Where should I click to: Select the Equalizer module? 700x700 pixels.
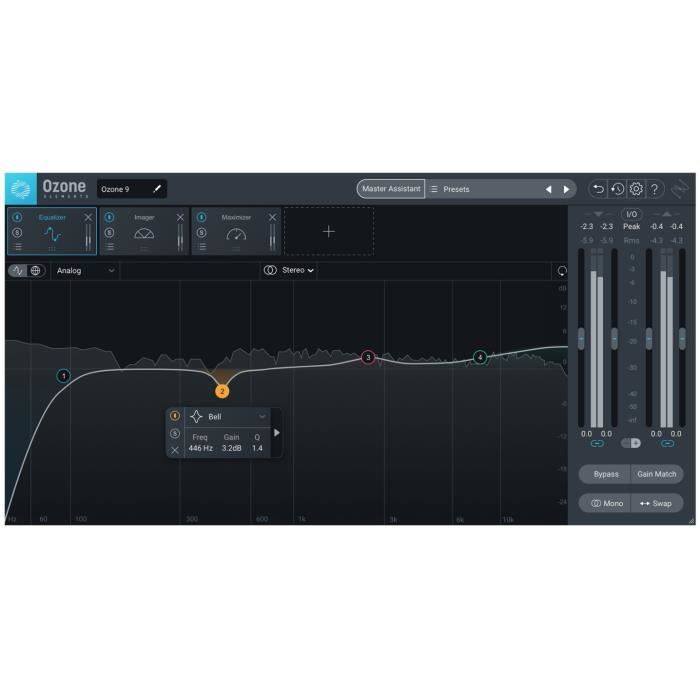52,231
